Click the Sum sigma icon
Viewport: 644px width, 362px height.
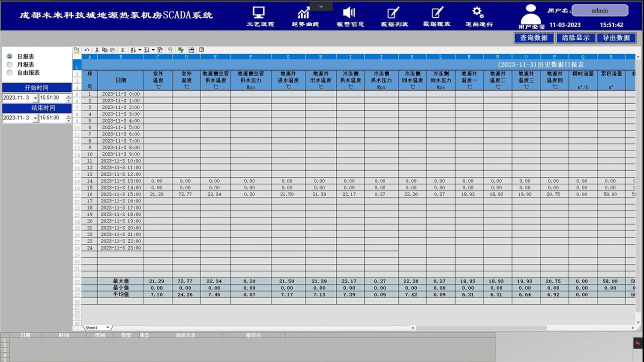122,50
